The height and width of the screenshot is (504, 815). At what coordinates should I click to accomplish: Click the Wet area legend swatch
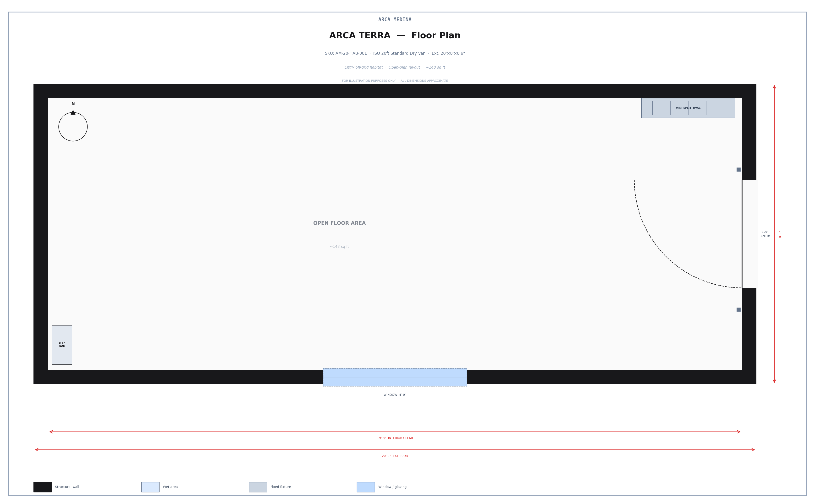[x=150, y=487]
